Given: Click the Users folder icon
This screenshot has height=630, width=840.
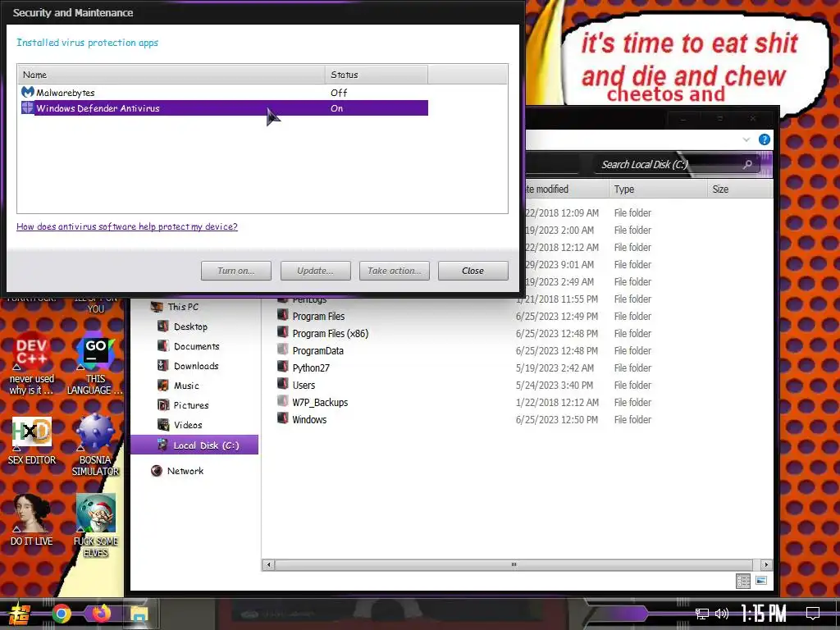Looking at the screenshot, I should click(282, 384).
